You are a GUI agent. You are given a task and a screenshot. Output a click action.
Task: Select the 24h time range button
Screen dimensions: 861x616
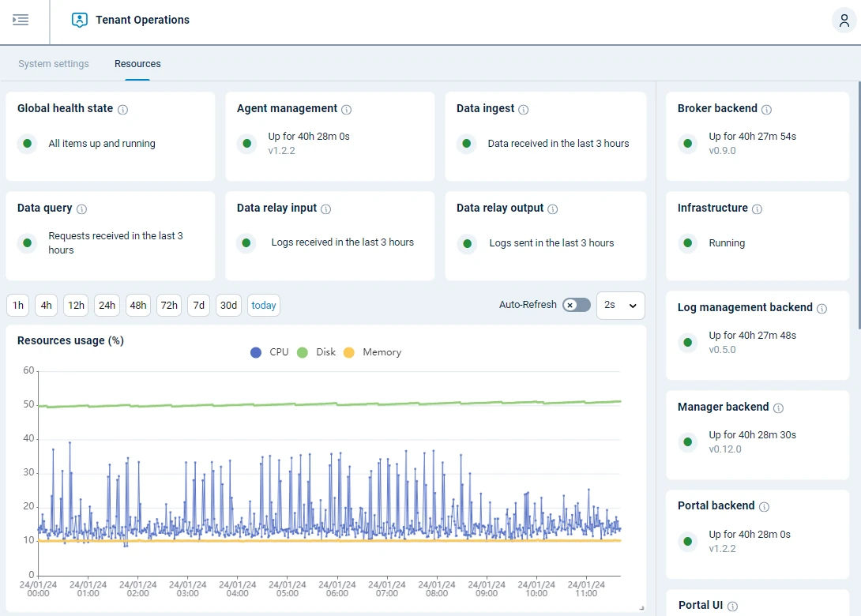coord(107,306)
